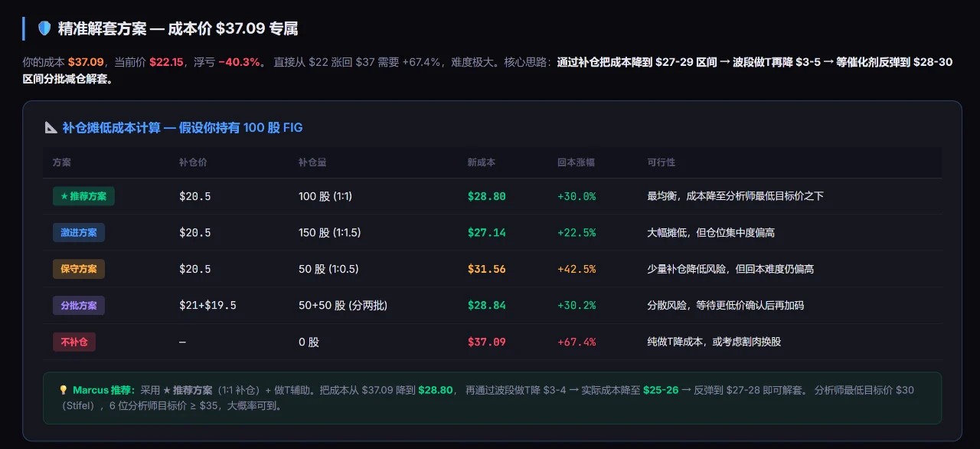
Task: Click the 补仓量 column header
Action: tap(312, 162)
